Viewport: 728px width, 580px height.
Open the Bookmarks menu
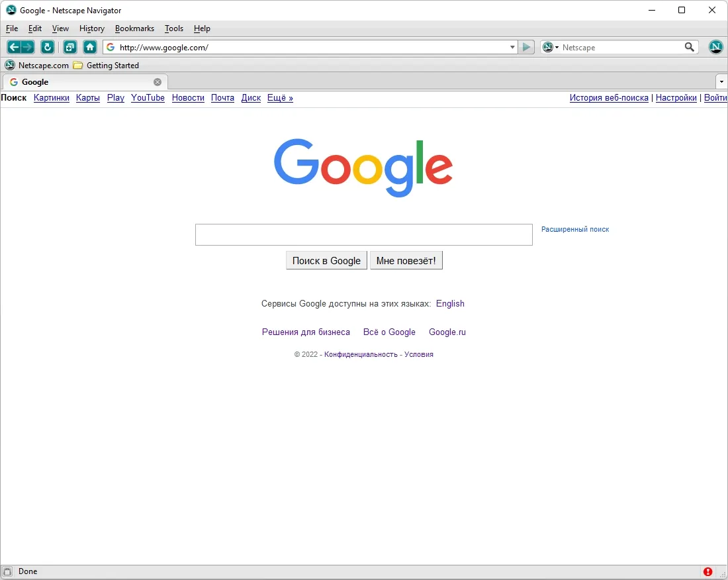(134, 28)
